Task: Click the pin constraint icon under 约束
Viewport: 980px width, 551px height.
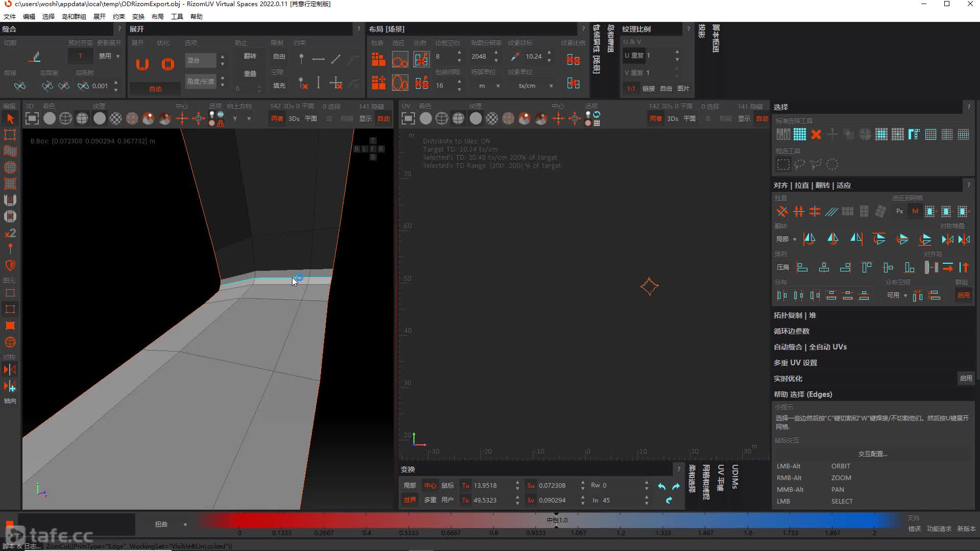Action: coord(301,59)
